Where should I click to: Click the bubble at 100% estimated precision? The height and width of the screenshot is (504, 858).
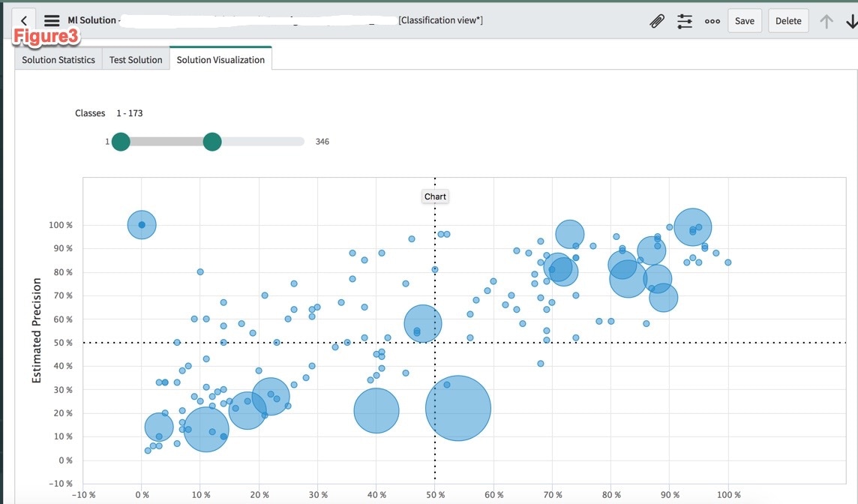[142, 224]
